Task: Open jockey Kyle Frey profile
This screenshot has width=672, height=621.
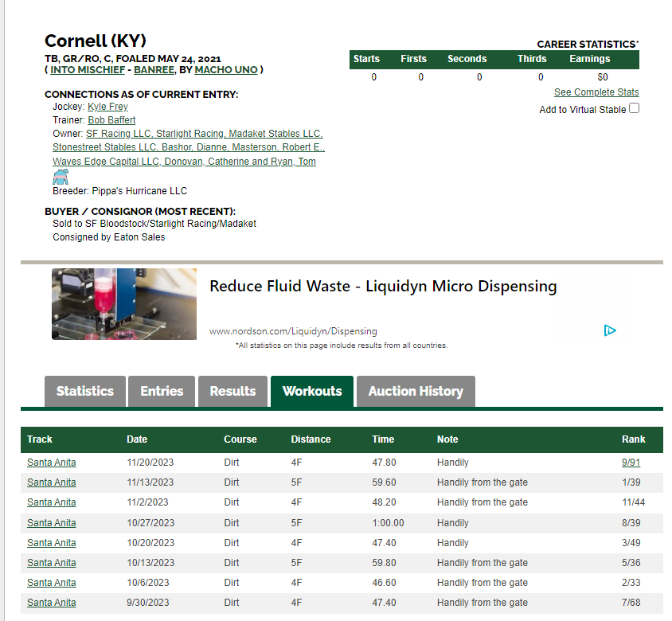Action: (x=107, y=107)
